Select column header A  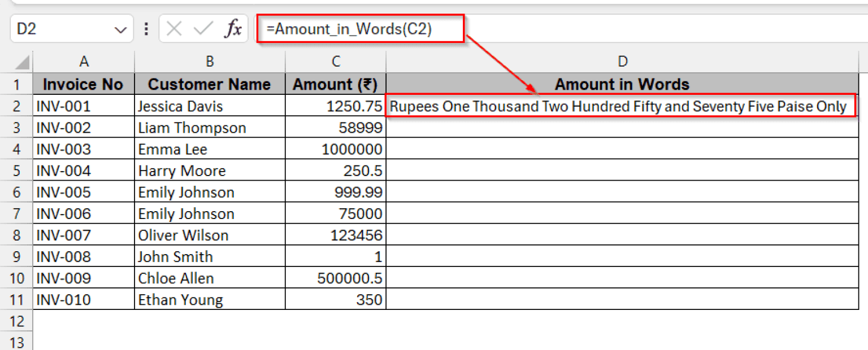click(x=84, y=61)
